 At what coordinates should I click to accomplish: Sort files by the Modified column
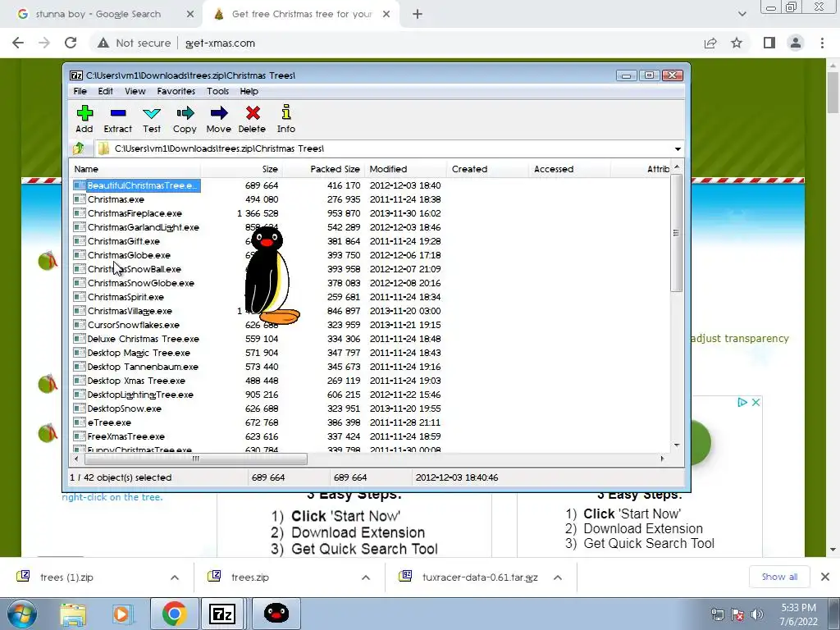click(405, 169)
